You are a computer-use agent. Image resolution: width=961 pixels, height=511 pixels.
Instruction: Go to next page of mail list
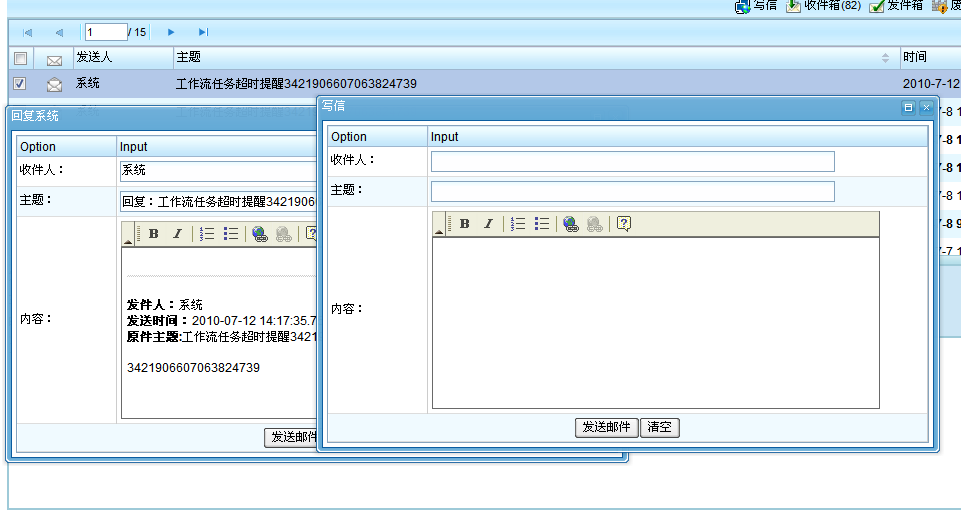click(171, 32)
